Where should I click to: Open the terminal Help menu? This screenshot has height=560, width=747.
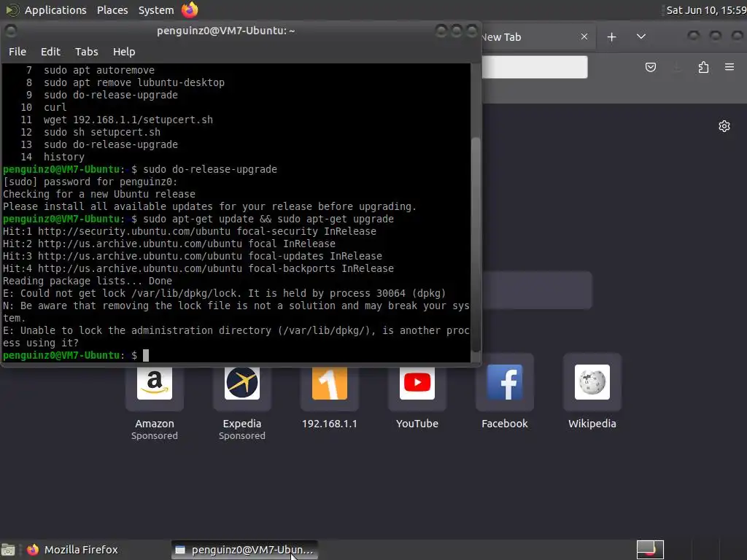[x=124, y=52]
